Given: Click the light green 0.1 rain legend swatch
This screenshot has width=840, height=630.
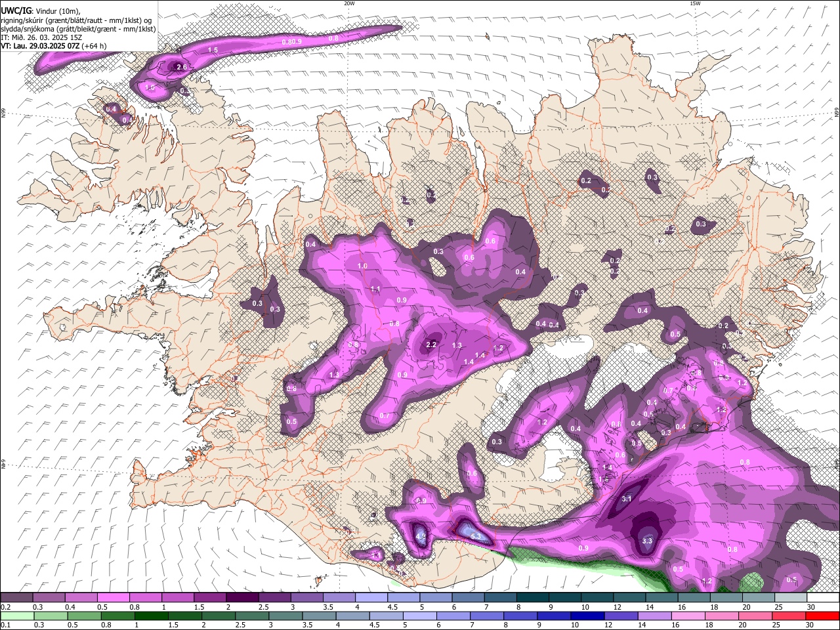Looking at the screenshot, I should 17,616.
